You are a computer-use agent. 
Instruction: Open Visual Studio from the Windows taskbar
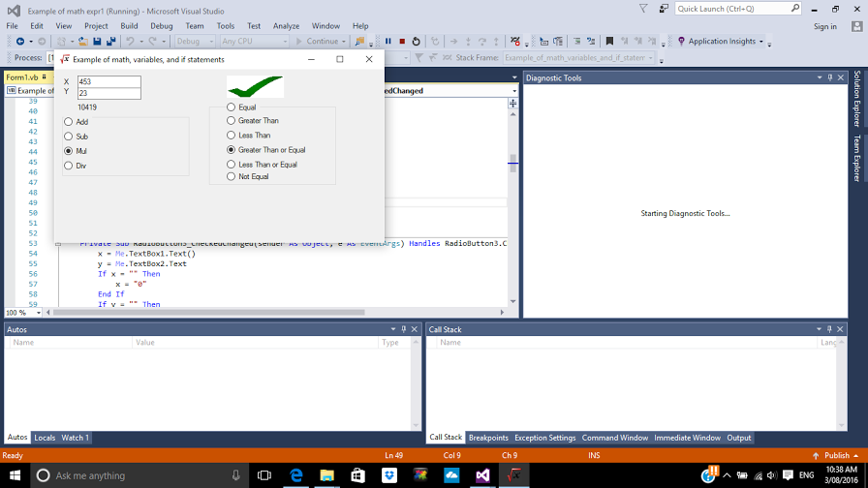coord(482,475)
